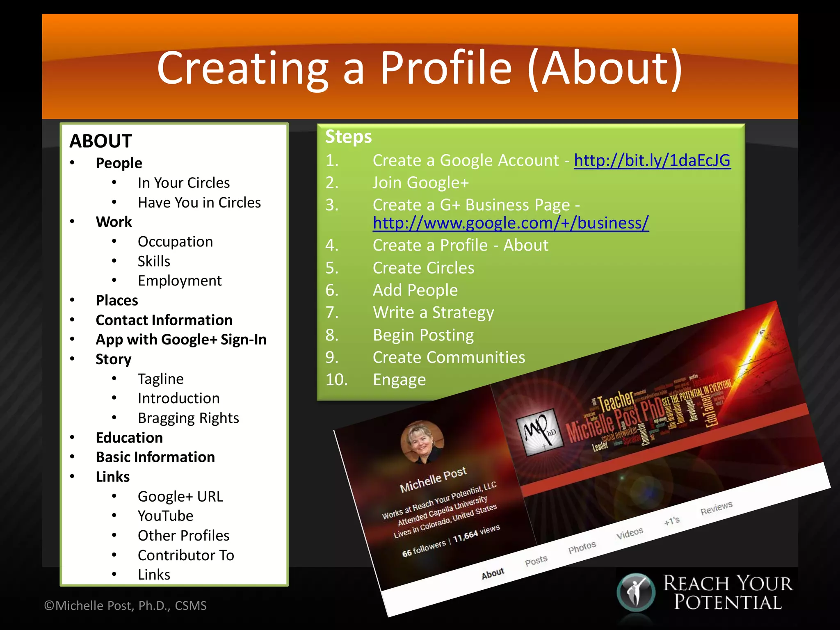Click step 5 'Create Circles'

coord(423,268)
